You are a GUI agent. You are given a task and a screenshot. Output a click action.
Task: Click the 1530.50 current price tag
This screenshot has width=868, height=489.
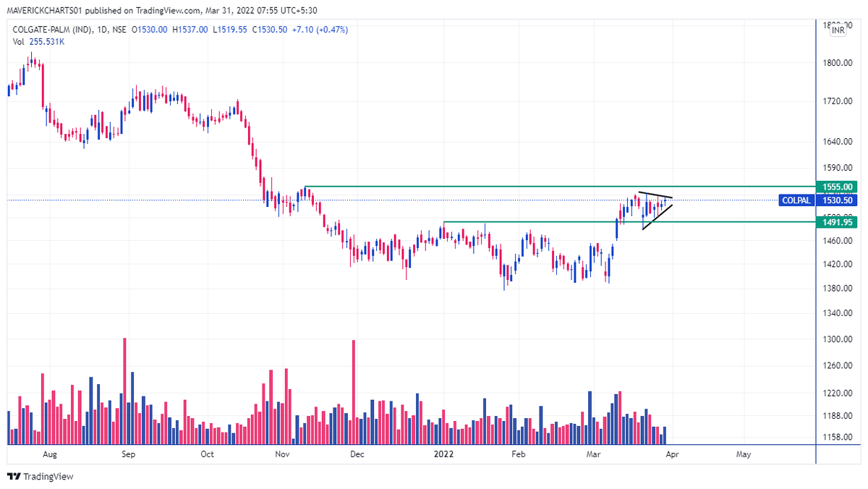click(x=835, y=200)
